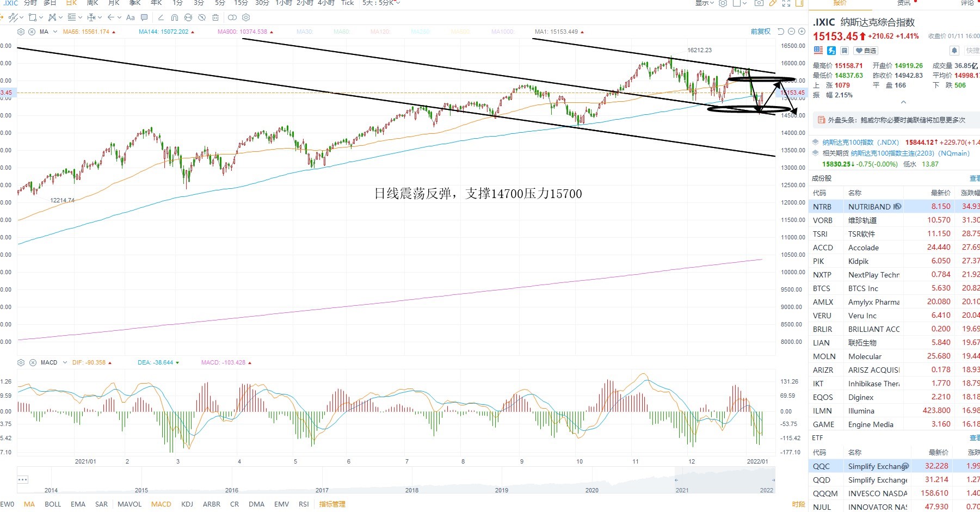Take a chart screenshot with the camera icon
The width and height of the screenshot is (980, 512).
(x=759, y=3)
